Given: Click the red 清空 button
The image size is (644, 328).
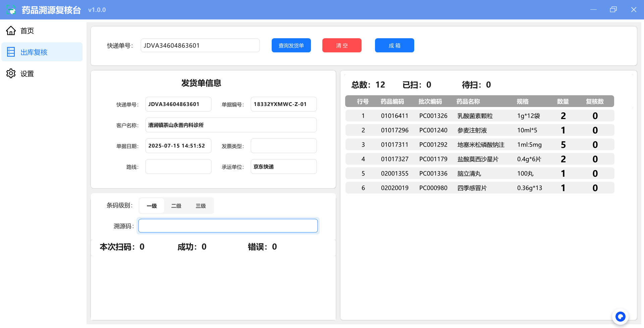Looking at the screenshot, I should (342, 46).
